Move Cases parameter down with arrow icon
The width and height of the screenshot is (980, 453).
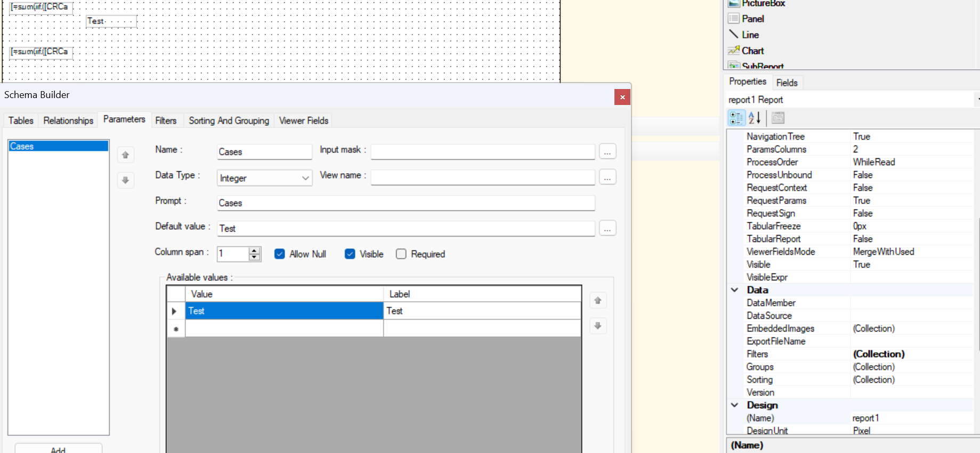[x=126, y=180]
